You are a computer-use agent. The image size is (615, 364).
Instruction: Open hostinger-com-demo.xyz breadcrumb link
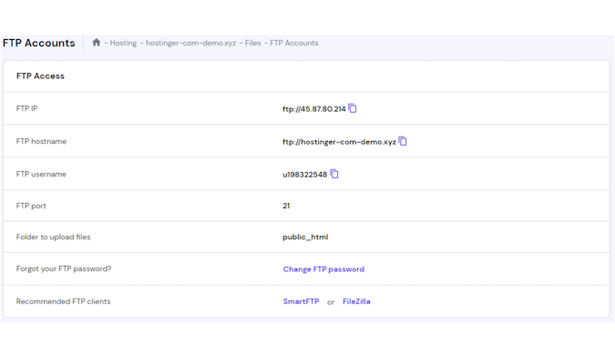(x=191, y=43)
